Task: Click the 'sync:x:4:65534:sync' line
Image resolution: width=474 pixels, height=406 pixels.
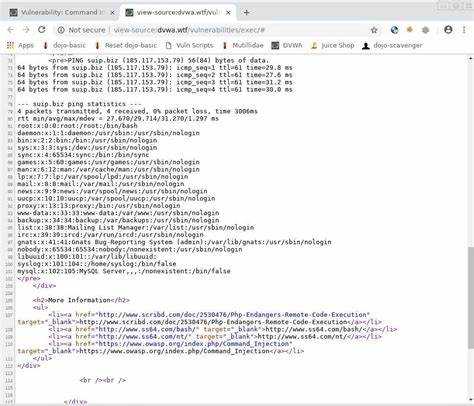Action: [x=83, y=155]
